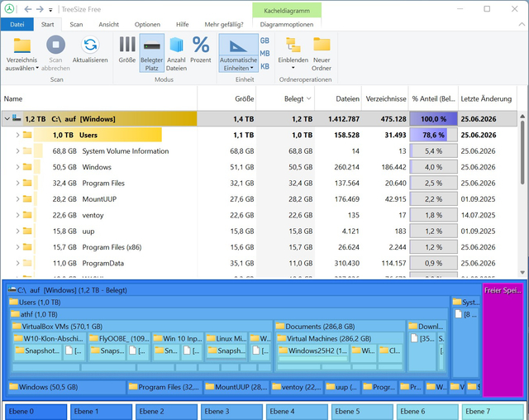Open the Diagrammoptionen tab

[x=287, y=24]
